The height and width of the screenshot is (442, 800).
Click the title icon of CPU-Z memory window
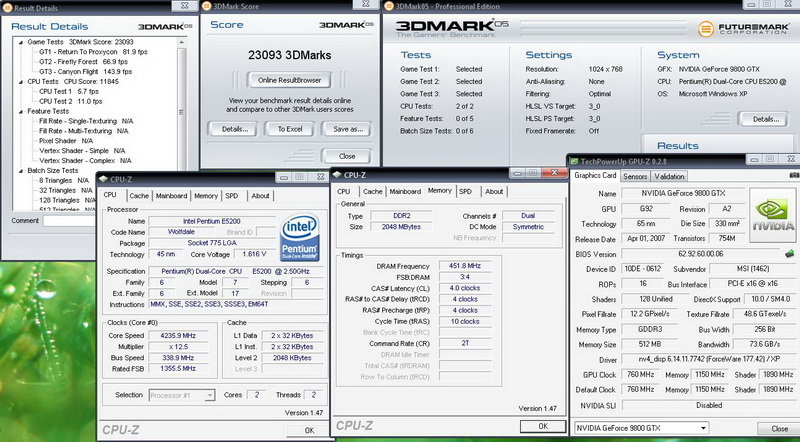click(337, 175)
